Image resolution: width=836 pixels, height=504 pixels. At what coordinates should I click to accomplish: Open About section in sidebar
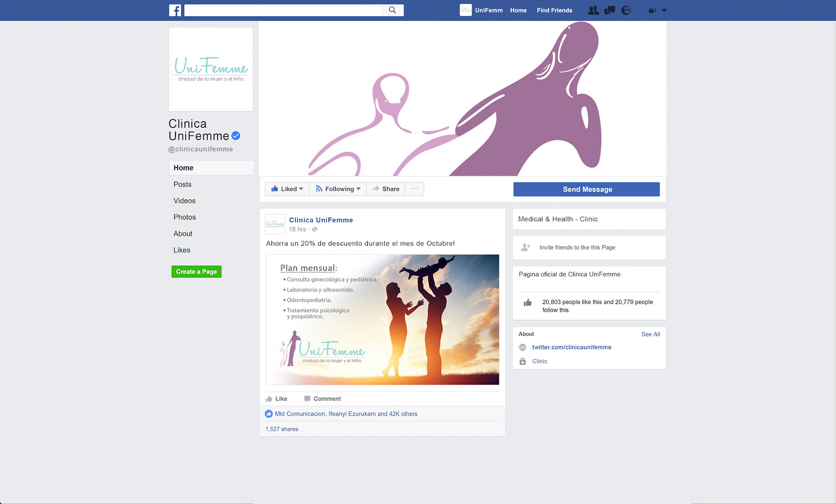pyautogui.click(x=183, y=234)
